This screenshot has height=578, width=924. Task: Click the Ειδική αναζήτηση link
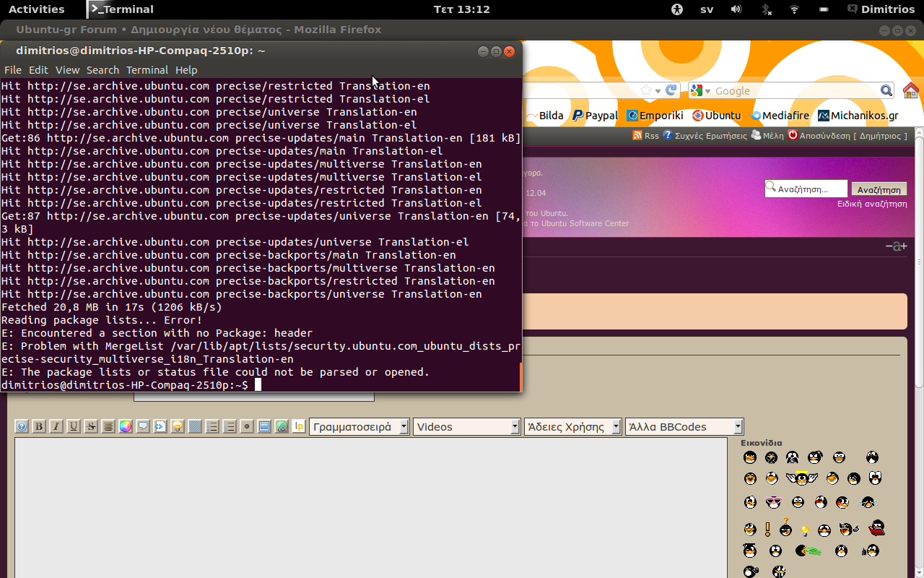point(871,204)
